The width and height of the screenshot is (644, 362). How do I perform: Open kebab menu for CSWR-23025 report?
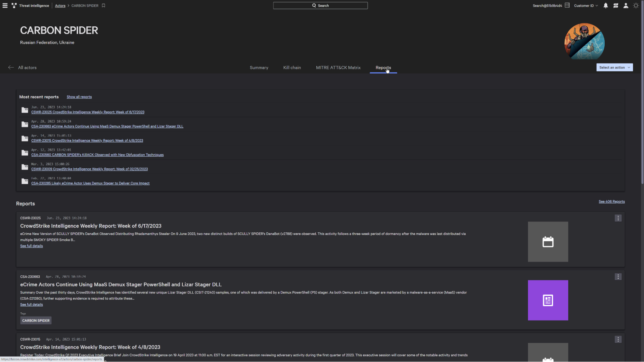click(x=618, y=218)
